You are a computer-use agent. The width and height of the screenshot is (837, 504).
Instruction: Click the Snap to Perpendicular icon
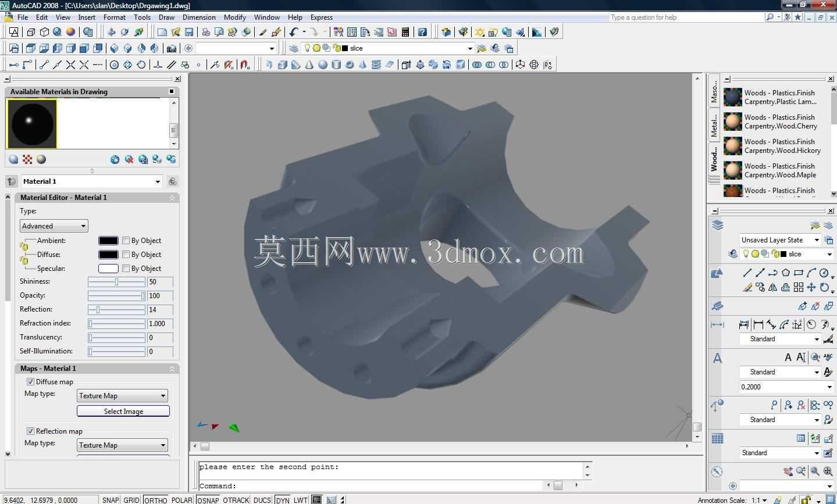[x=158, y=65]
